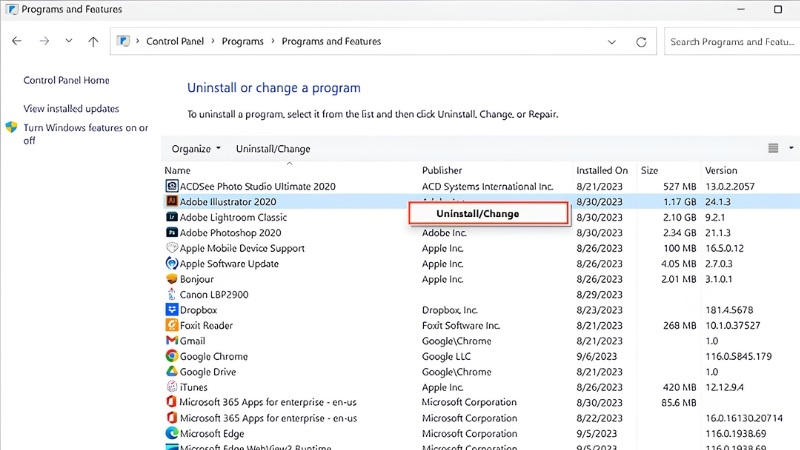Select Uninstall/Change in the context menu
The image size is (800, 450).
[488, 213]
